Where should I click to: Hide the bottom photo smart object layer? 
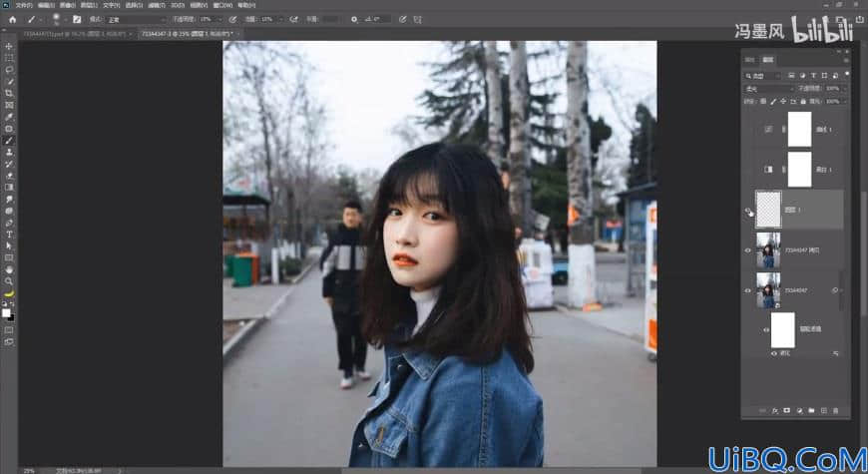(x=748, y=290)
